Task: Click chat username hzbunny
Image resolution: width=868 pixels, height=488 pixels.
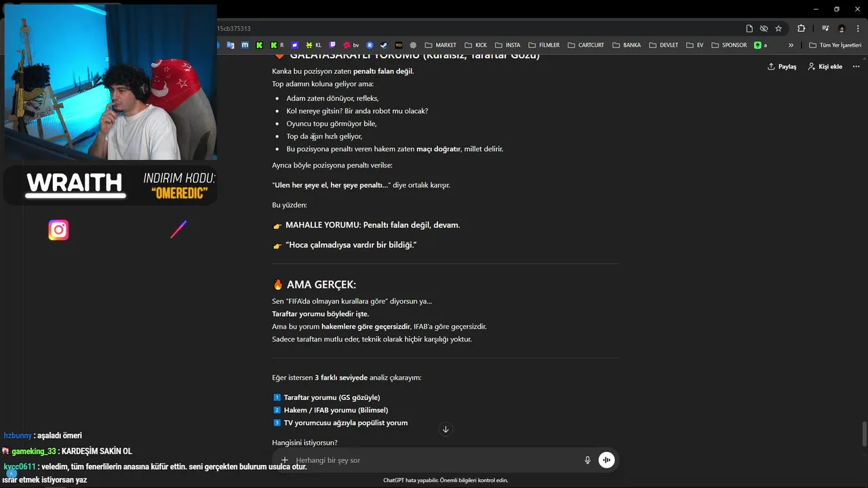Action: [18, 436]
